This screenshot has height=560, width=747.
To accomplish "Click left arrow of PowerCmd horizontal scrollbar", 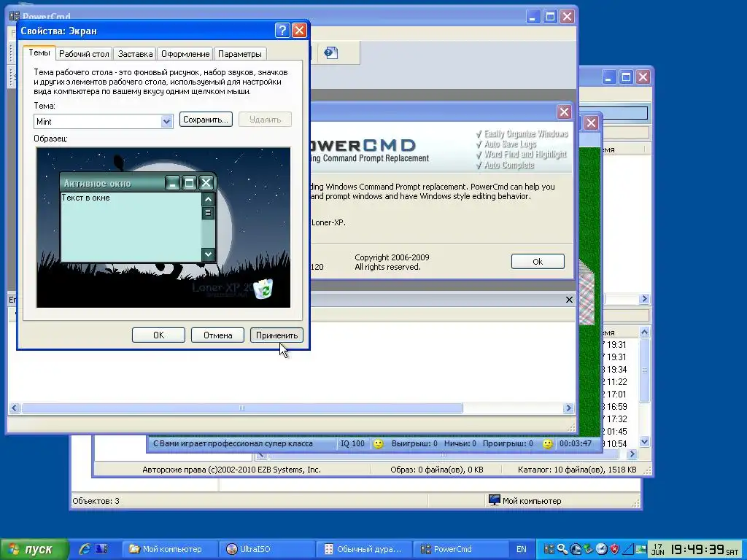I will point(15,408).
